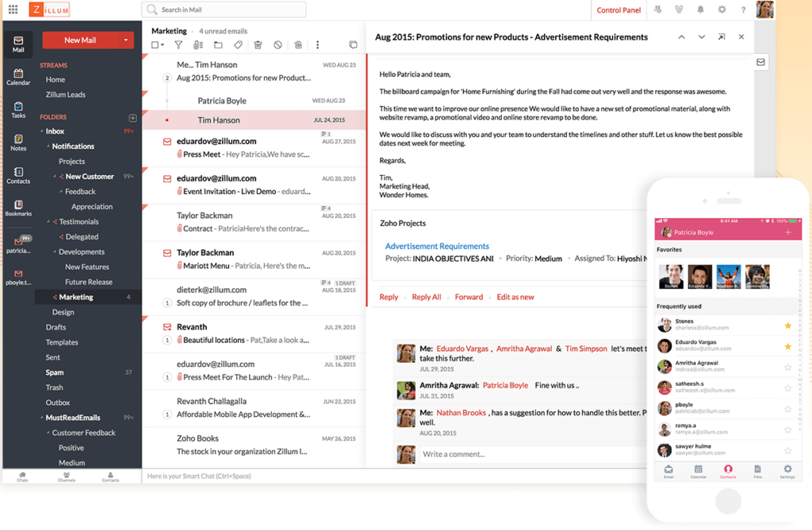Open the Calendar from the left sidebar
812x530 pixels.
(18, 74)
